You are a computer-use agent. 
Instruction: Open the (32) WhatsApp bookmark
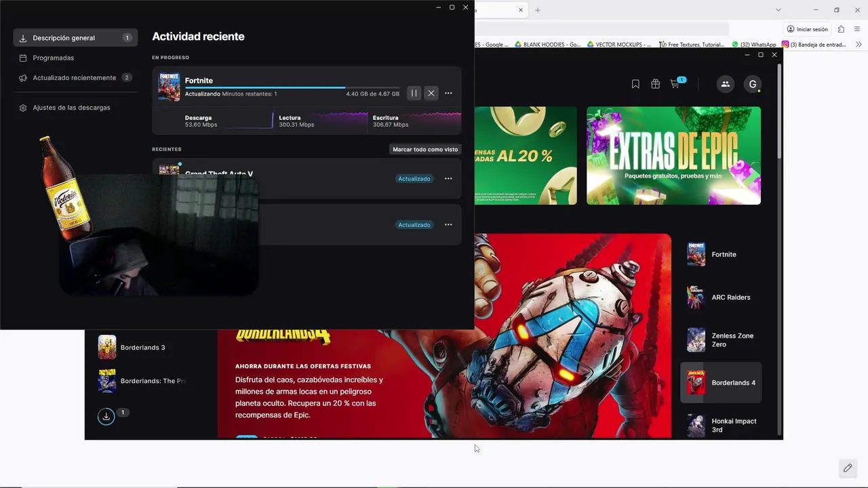coord(754,45)
